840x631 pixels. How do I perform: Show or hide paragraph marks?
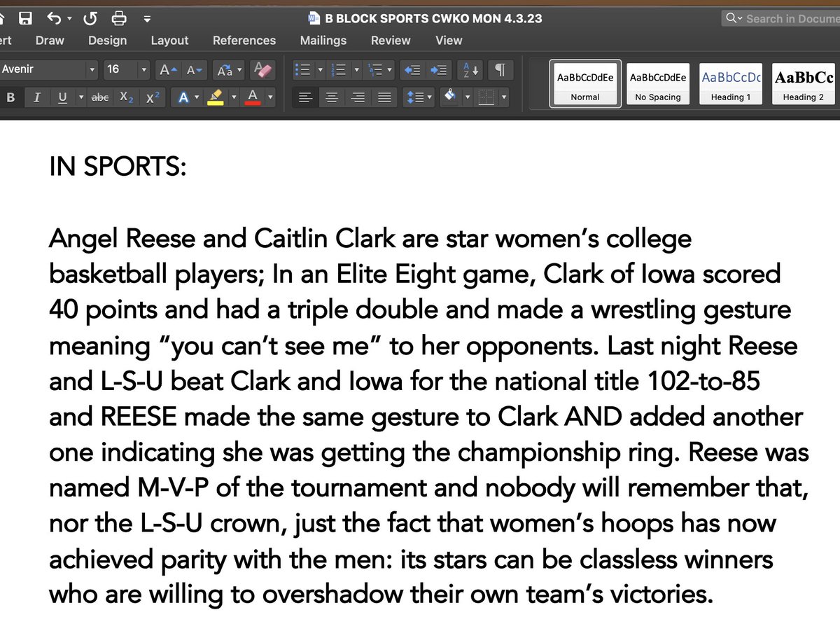click(x=500, y=70)
